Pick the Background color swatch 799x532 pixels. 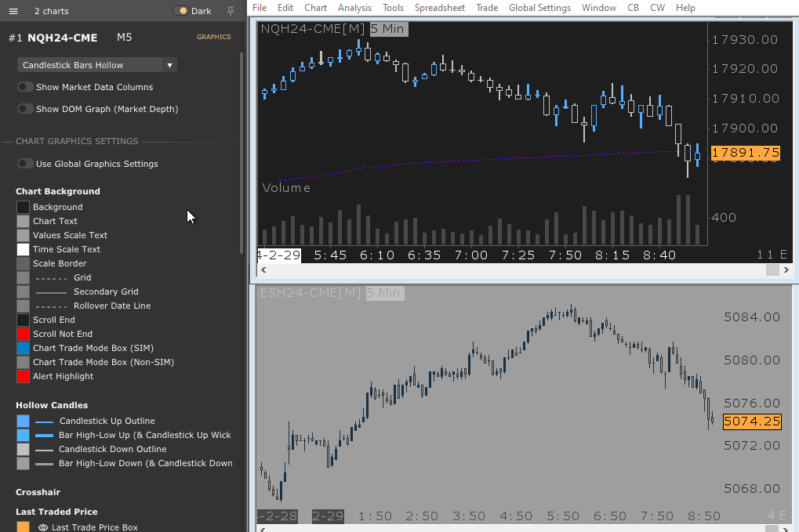[x=23, y=207]
